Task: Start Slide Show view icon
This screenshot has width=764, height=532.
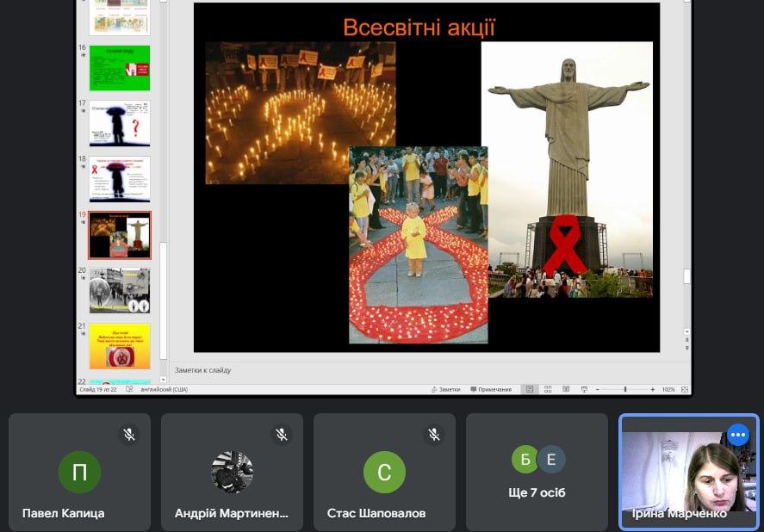Action: 584,389
